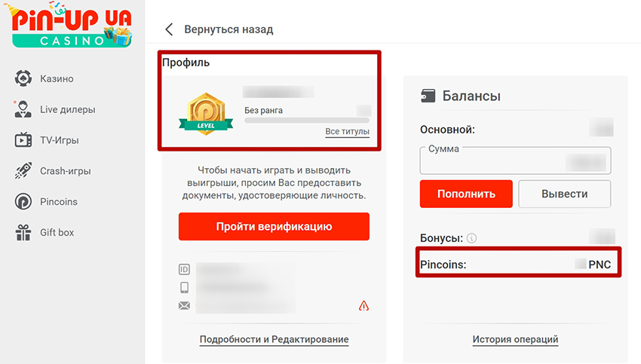Click the Crash-игры rocket icon
The width and height of the screenshot is (641, 364).
[x=23, y=171]
